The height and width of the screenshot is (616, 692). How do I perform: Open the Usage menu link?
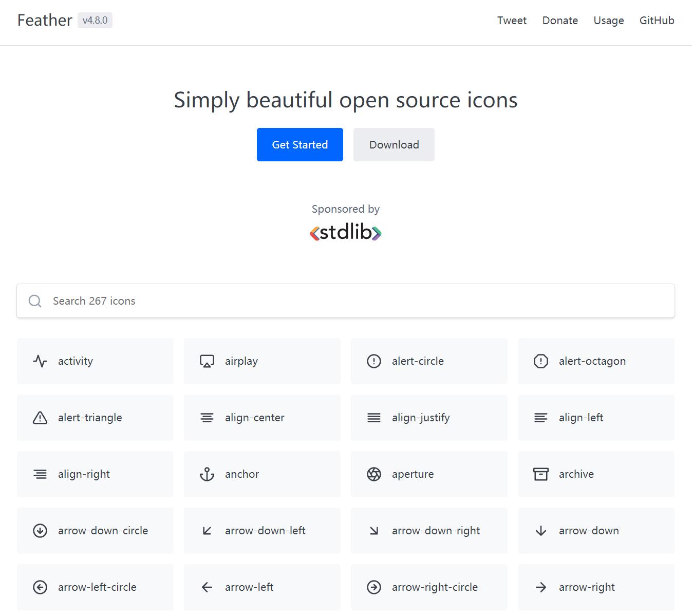point(608,21)
